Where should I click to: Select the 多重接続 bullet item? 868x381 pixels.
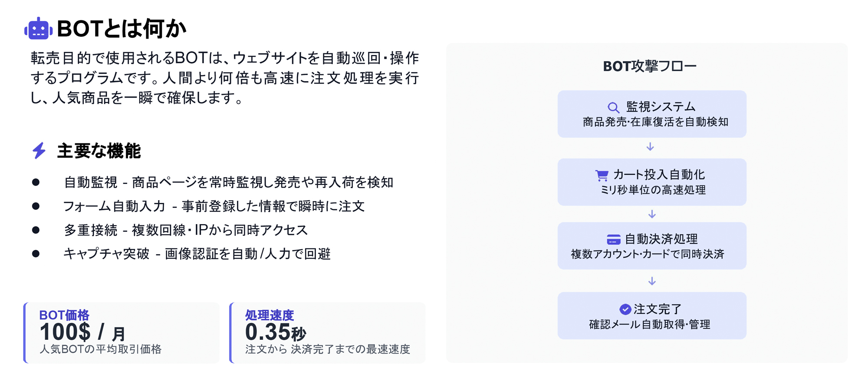click(x=186, y=230)
